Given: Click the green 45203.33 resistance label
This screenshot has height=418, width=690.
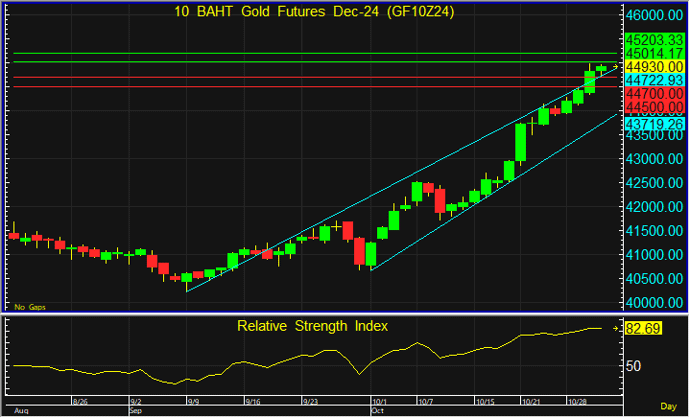Looking at the screenshot, I should (653, 38).
